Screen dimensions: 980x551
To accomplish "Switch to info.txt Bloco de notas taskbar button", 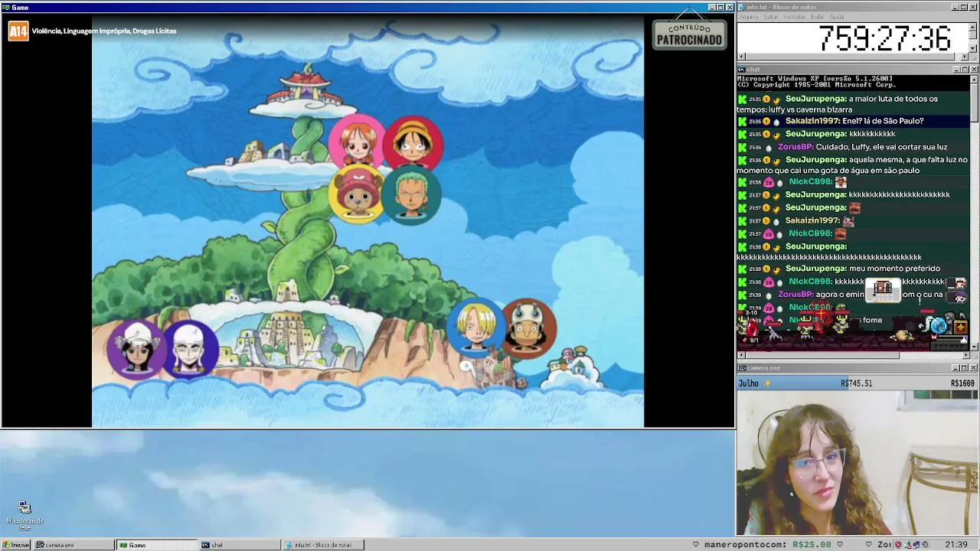I will point(323,545).
